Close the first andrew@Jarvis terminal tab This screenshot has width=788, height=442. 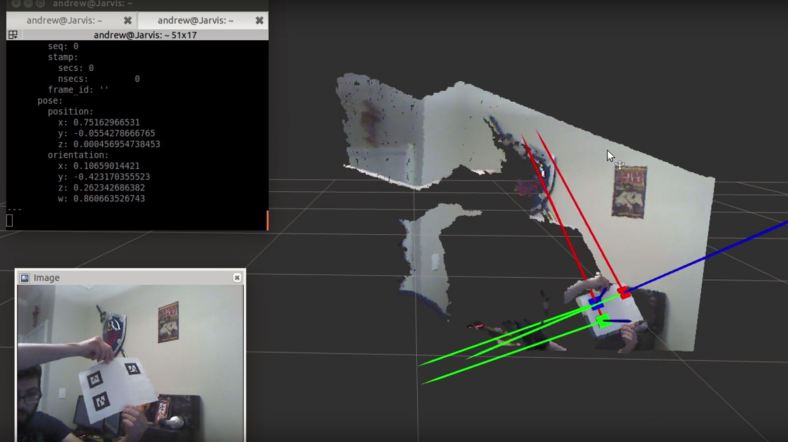click(127, 19)
